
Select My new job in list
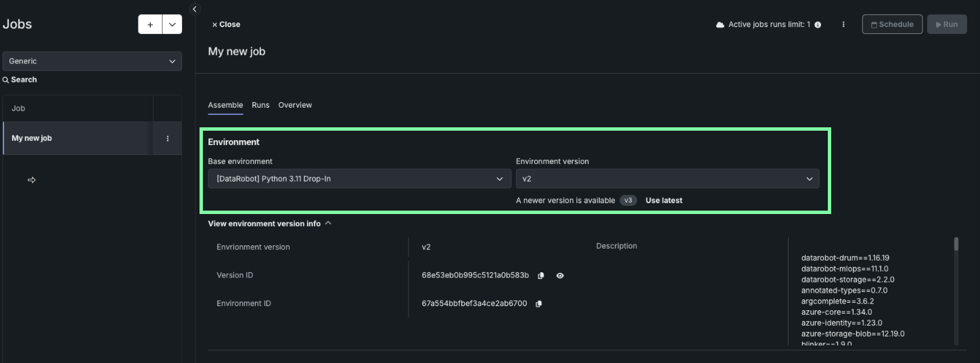tap(32, 138)
